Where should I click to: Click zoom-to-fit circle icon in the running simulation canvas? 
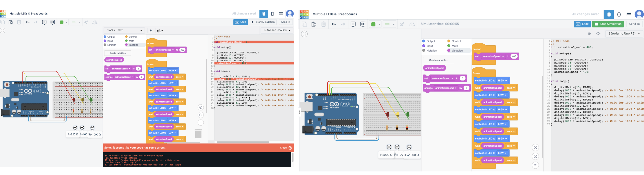(304, 34)
